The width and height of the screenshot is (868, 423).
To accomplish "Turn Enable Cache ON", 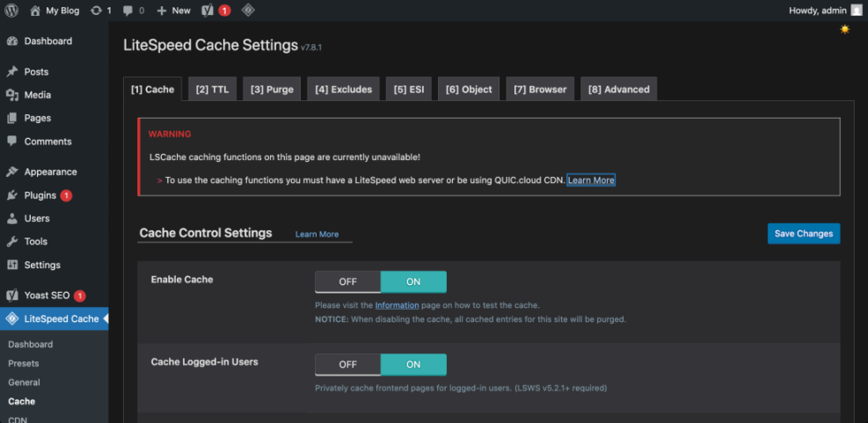I will 413,281.
